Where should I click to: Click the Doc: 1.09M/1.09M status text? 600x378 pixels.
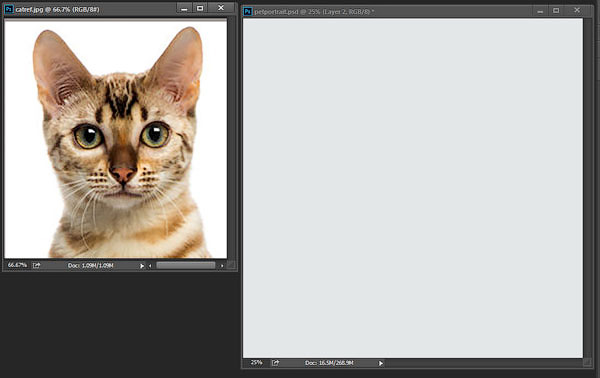tap(90, 265)
